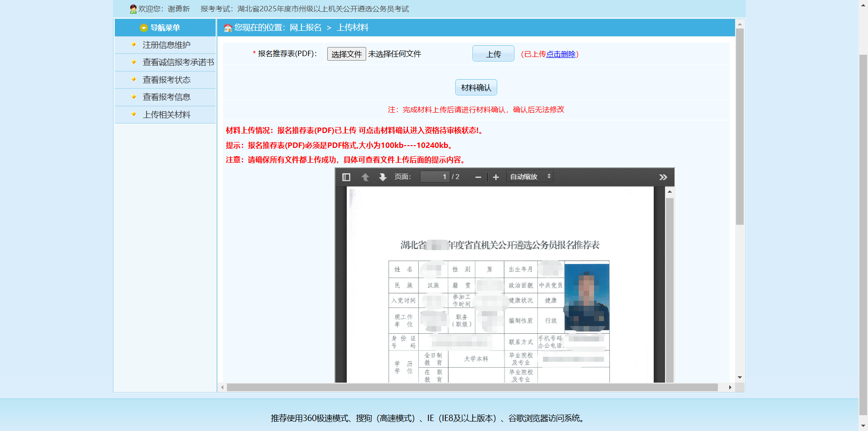Click the 点击删除 link
868x431 pixels.
[561, 54]
